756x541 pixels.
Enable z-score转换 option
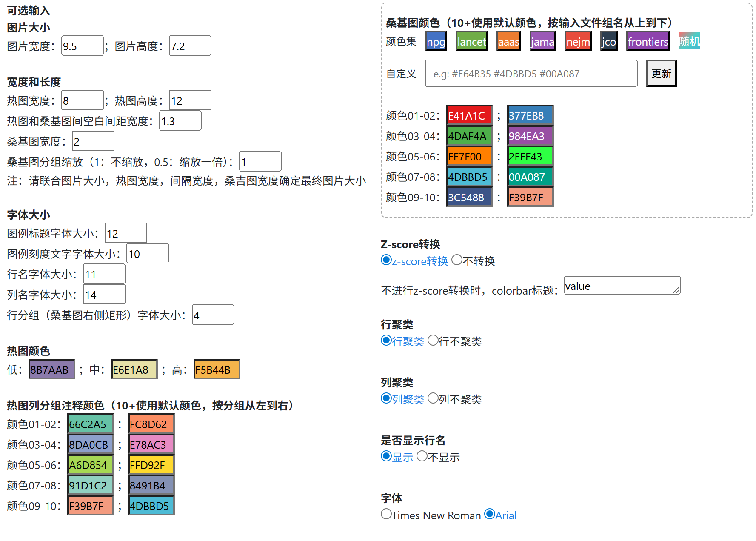pos(386,260)
